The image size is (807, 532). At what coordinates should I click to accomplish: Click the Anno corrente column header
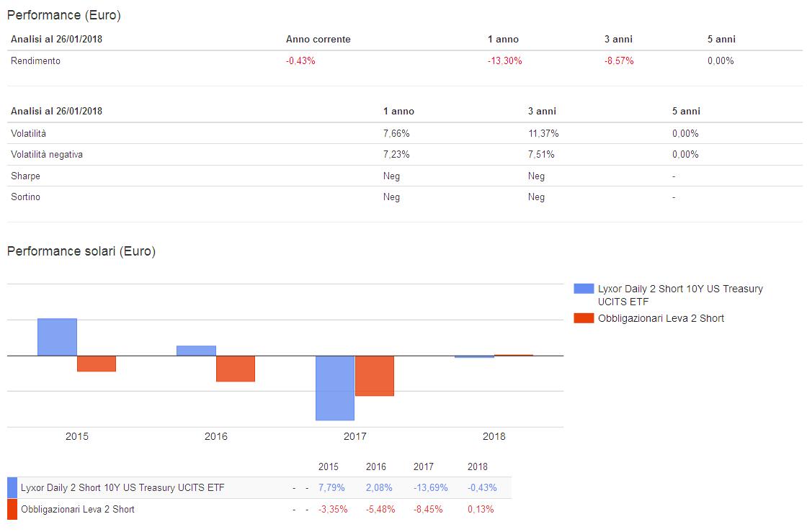pos(318,39)
